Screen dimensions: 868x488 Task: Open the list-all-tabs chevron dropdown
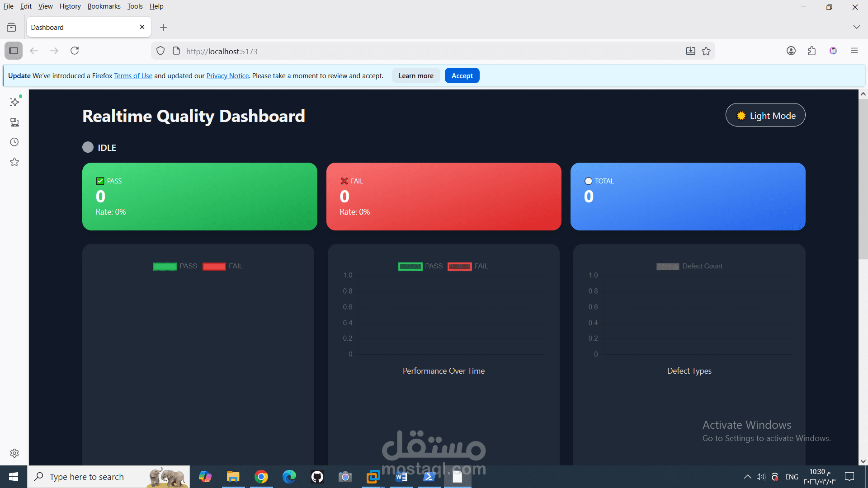click(x=857, y=27)
